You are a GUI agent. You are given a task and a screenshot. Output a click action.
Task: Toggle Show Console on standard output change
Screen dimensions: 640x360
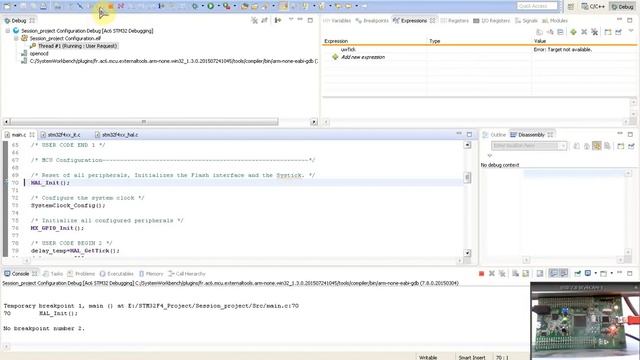click(553, 273)
